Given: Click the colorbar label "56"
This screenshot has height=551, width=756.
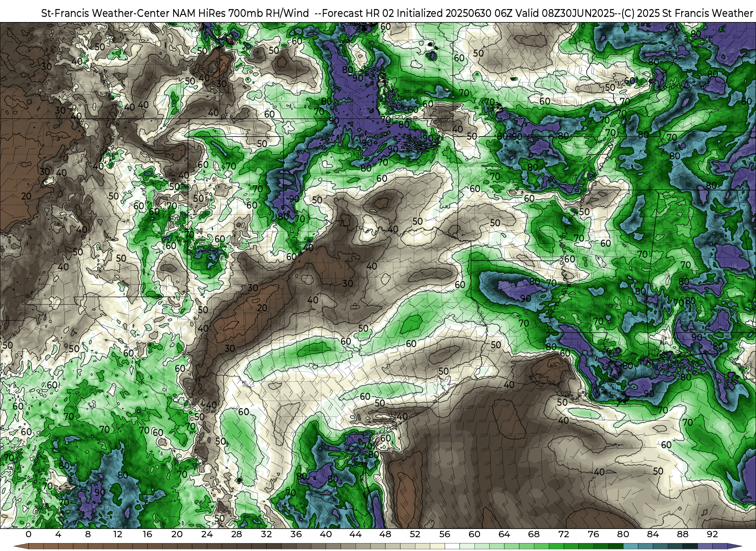Looking at the screenshot, I should (445, 534).
